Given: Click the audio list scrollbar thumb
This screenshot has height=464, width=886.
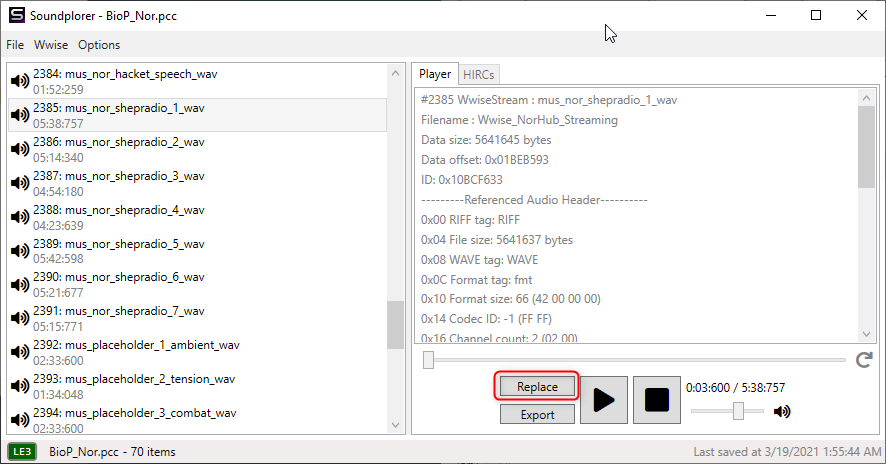Looking at the screenshot, I should 396,325.
